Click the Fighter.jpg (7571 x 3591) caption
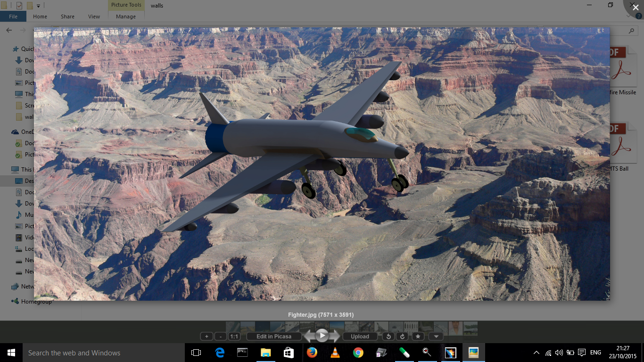Viewport: 644px width, 362px height. [x=321, y=315]
